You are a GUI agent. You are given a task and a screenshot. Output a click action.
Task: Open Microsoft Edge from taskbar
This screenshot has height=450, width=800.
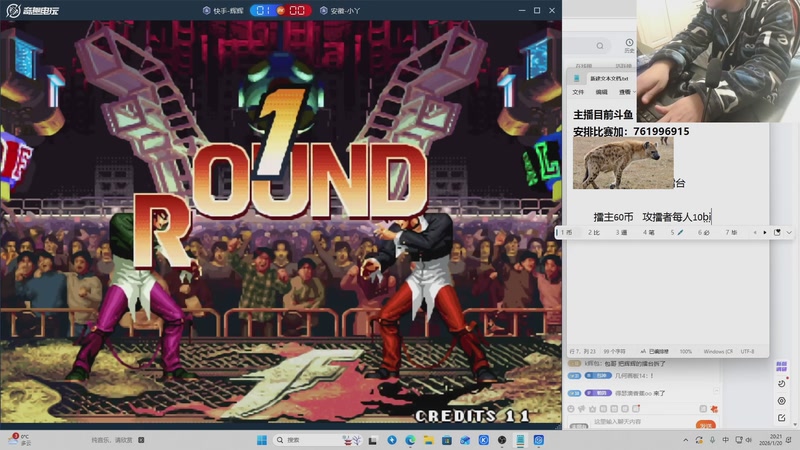click(410, 440)
